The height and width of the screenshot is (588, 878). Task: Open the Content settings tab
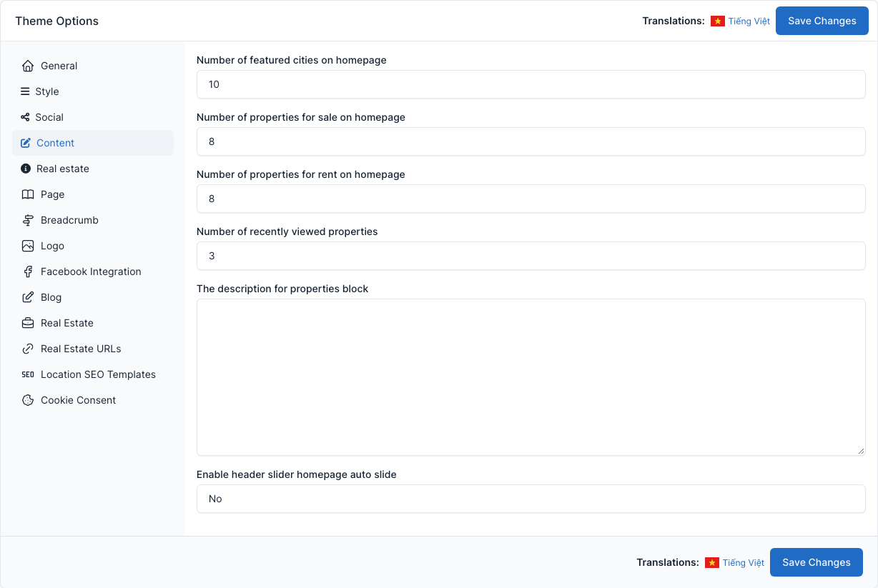(x=93, y=143)
